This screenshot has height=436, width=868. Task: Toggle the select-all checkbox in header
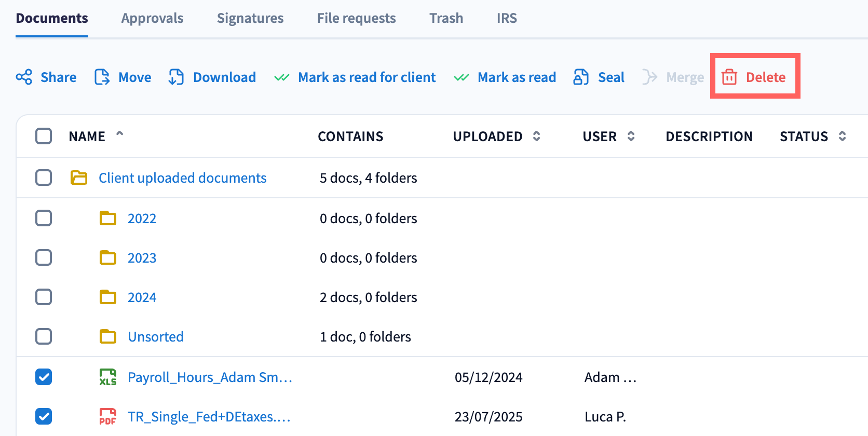(44, 136)
